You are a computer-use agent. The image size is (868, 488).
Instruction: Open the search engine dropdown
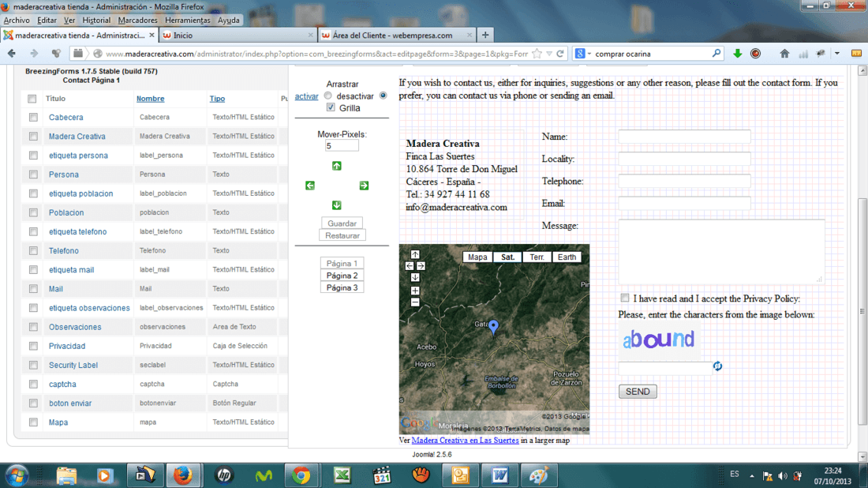pyautogui.click(x=589, y=54)
